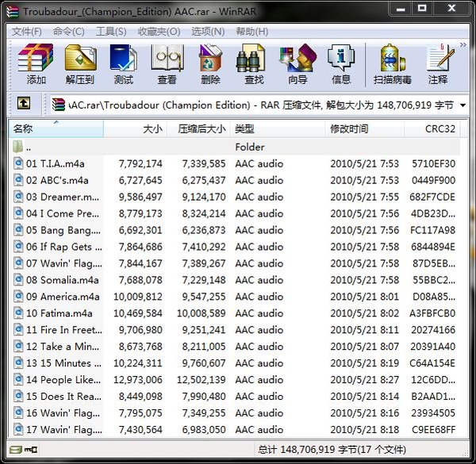Screen dimensions: 476x464
Task: Sort by Packed Size (压缩后大小) header
Action: [199, 129]
